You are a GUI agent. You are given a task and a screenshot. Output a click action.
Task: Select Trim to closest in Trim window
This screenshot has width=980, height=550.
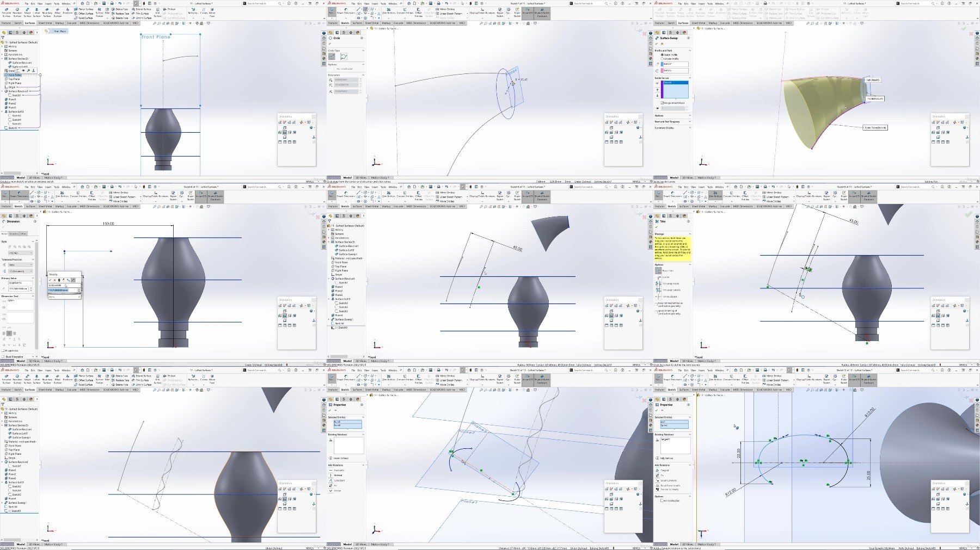click(658, 296)
